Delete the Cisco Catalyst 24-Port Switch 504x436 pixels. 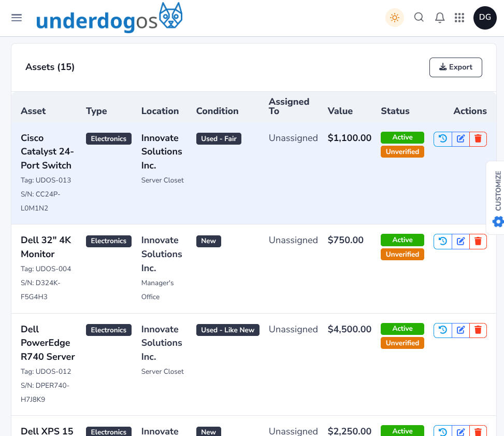point(478,139)
